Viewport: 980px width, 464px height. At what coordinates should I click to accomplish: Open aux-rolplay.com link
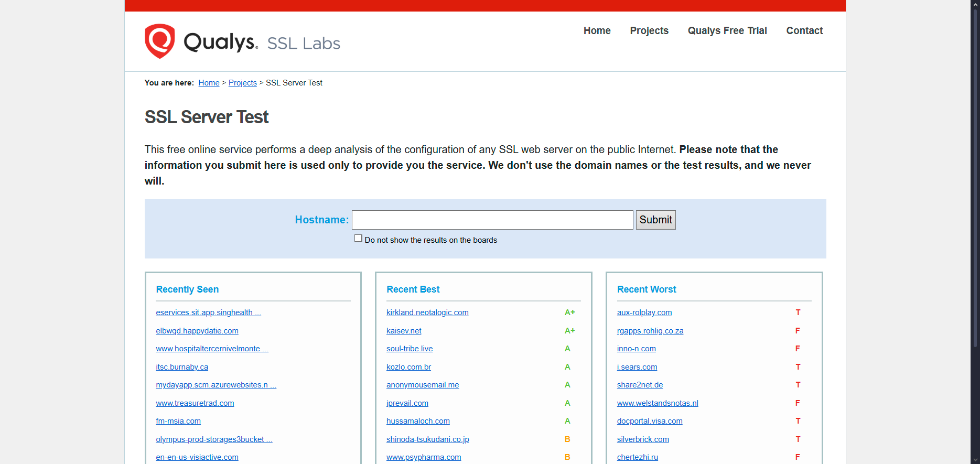coord(644,312)
